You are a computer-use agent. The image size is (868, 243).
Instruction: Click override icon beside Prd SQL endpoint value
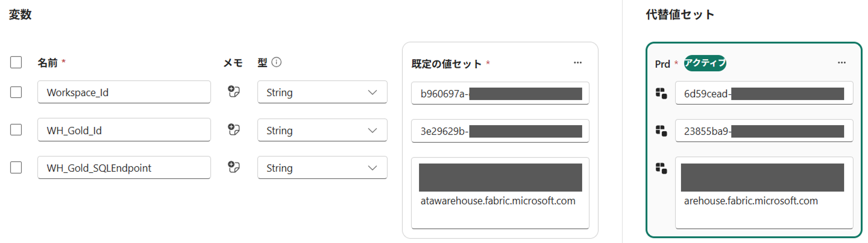click(661, 168)
